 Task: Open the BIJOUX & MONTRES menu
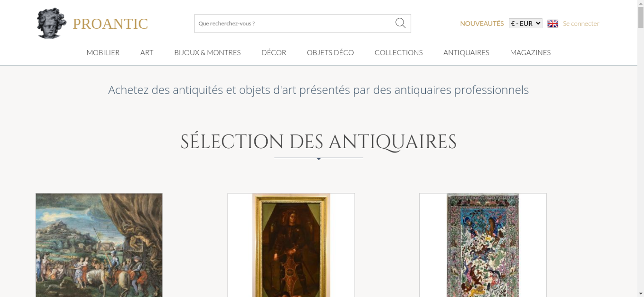(207, 52)
